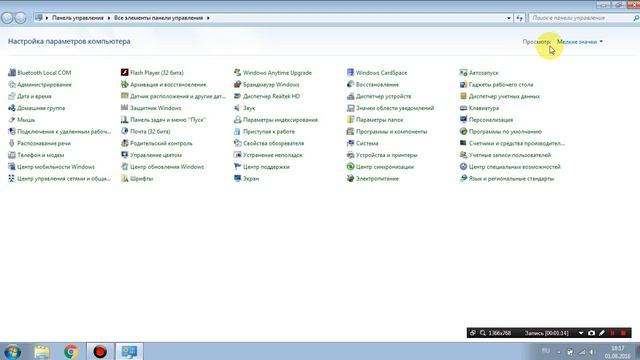Image resolution: width=640 pixels, height=360 pixels.
Task: Open Свойства обозревателя link
Action: [273, 143]
